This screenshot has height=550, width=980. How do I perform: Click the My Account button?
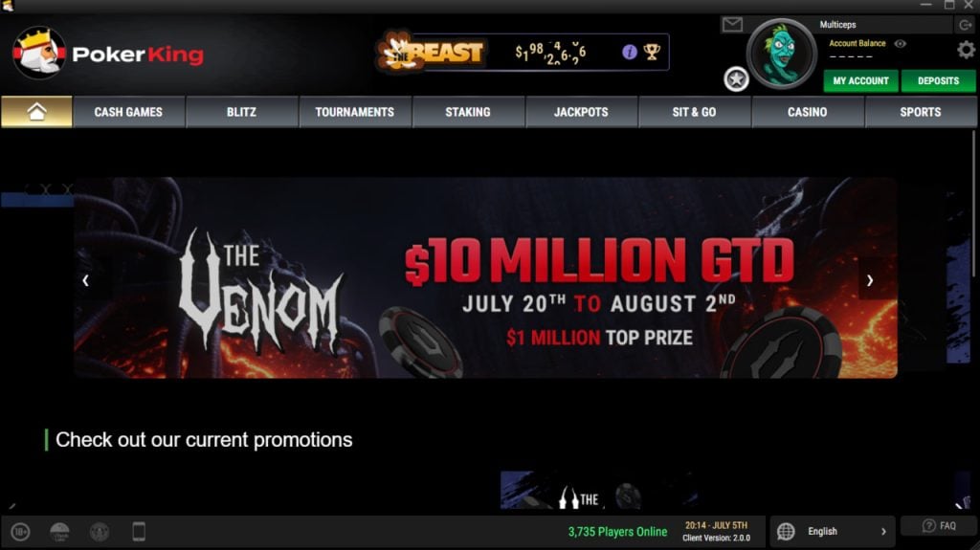(860, 80)
